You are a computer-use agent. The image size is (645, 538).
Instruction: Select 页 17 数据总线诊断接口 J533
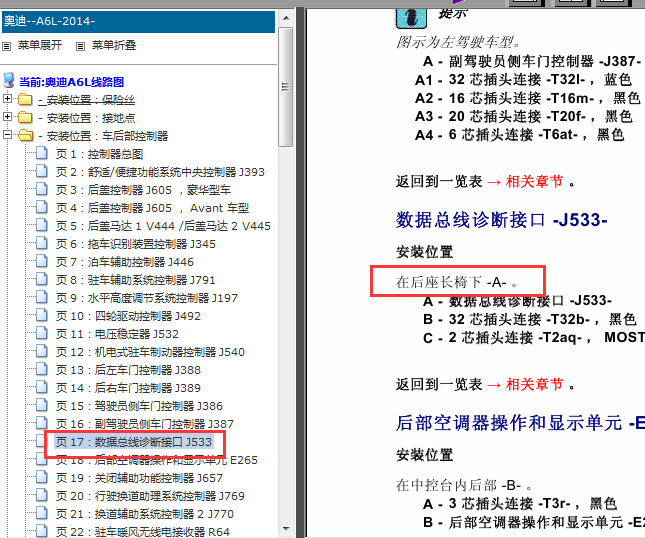pyautogui.click(x=134, y=442)
